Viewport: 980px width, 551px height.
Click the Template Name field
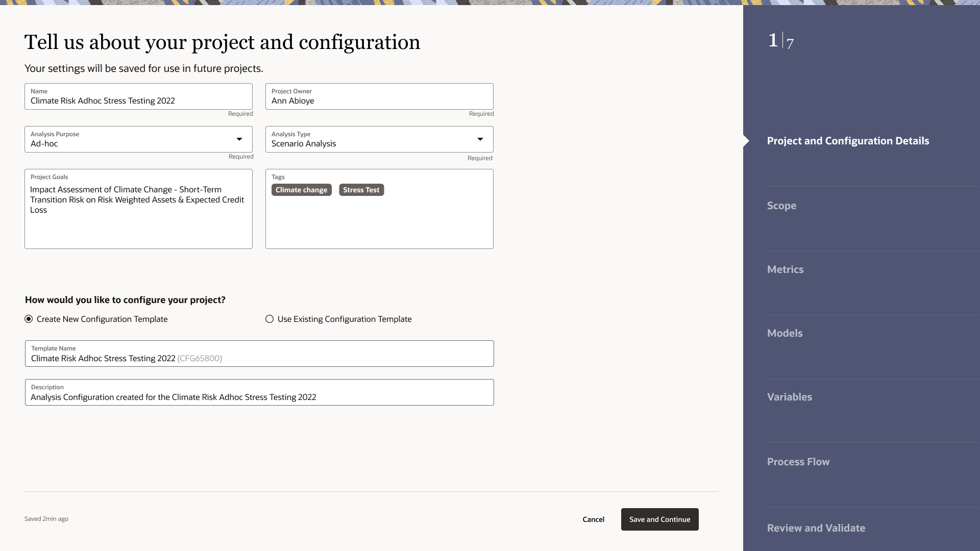tap(259, 354)
